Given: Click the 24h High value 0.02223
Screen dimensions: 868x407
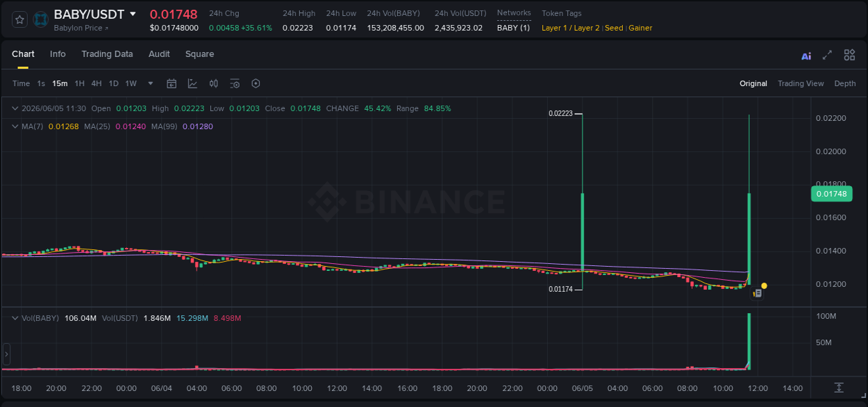Looking at the screenshot, I should (x=297, y=28).
